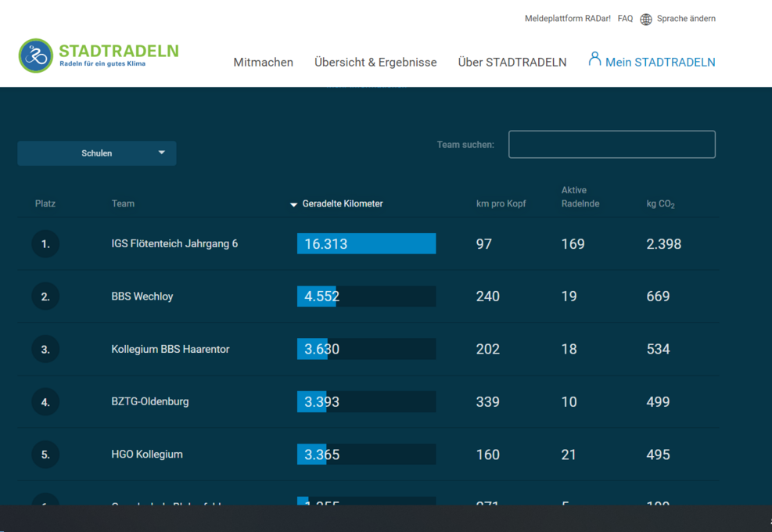The image size is (772, 532).
Task: Click the rank 5 circle badge
Action: pos(45,455)
